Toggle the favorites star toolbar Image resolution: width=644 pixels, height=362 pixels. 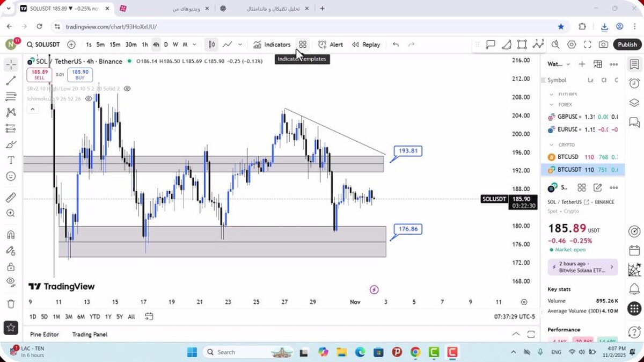11,327
